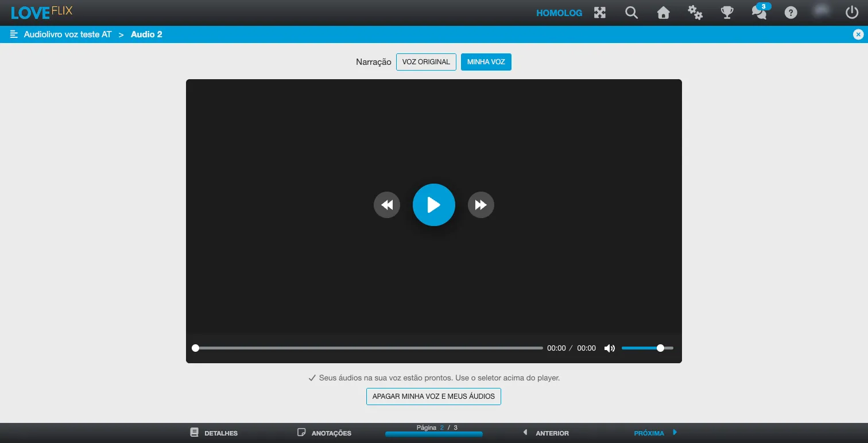Open DETALHES in the bottom bar
The image size is (868, 443).
tap(214, 433)
